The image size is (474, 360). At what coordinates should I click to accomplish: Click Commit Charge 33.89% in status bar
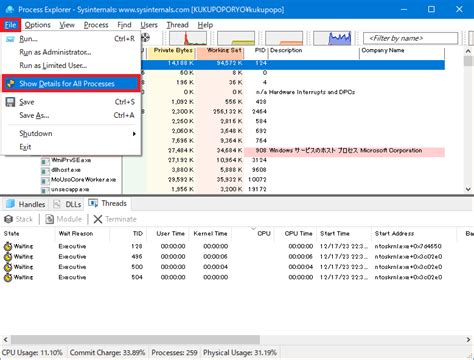coord(107,353)
